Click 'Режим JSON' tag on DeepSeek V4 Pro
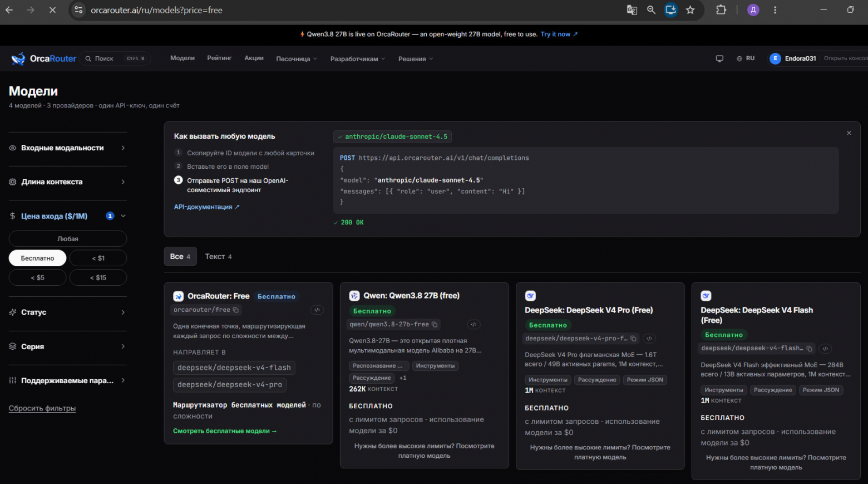This screenshot has height=484, width=868. (x=645, y=380)
